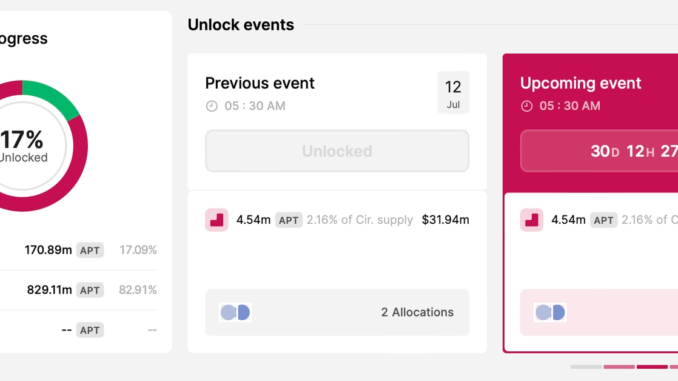The width and height of the screenshot is (678, 381).
Task: Click the APT tag in Previous event row
Action: [288, 220]
